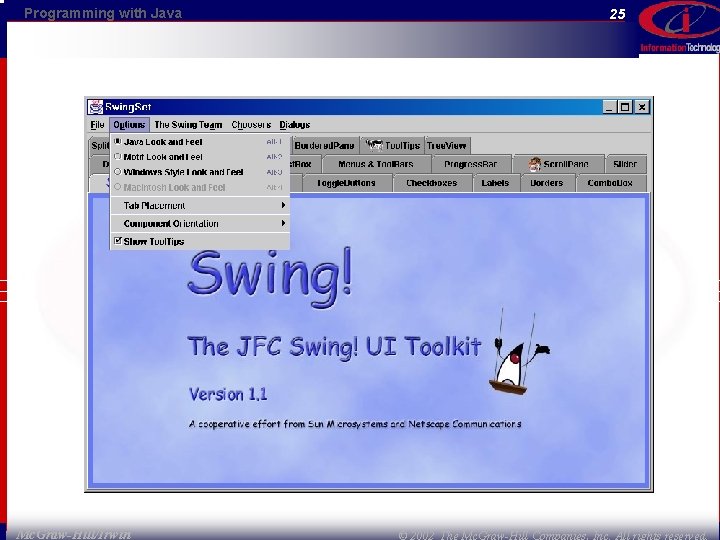The height and width of the screenshot is (540, 720).
Task: Open the Choosers menu
Action: 251,125
